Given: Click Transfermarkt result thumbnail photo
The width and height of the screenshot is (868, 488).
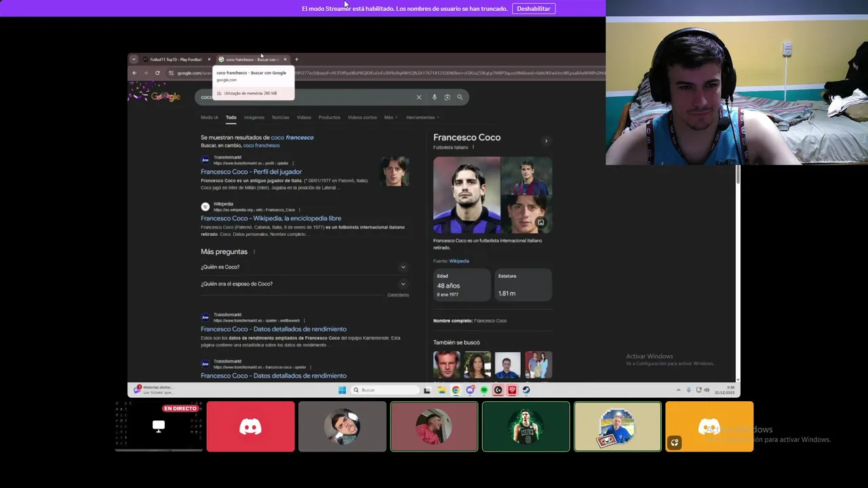Looking at the screenshot, I should 395,171.
